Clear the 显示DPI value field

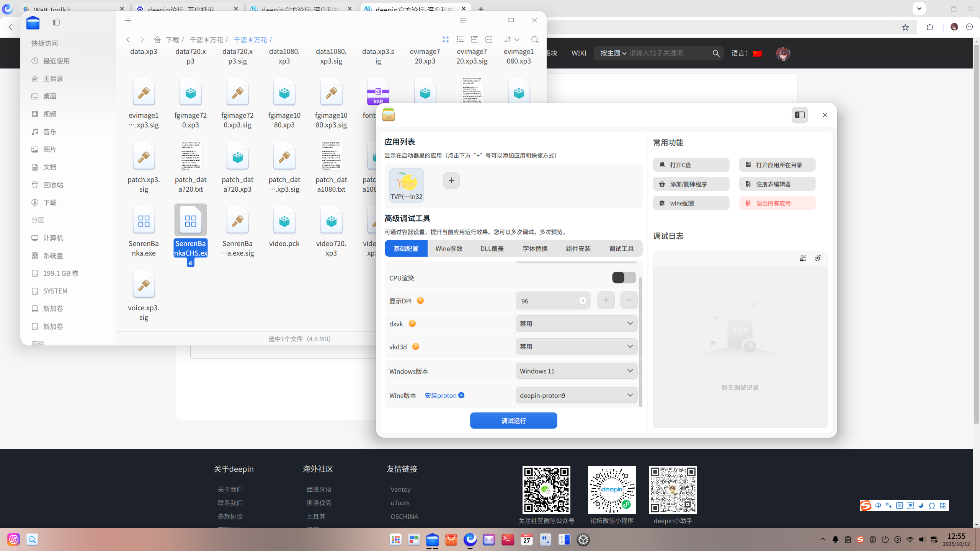583,301
